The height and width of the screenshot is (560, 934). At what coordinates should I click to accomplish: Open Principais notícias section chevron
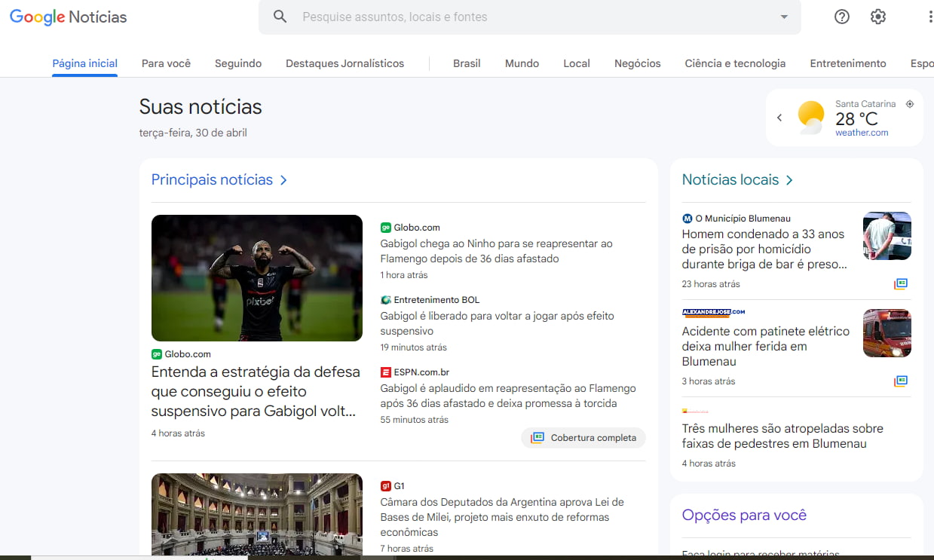[283, 180]
